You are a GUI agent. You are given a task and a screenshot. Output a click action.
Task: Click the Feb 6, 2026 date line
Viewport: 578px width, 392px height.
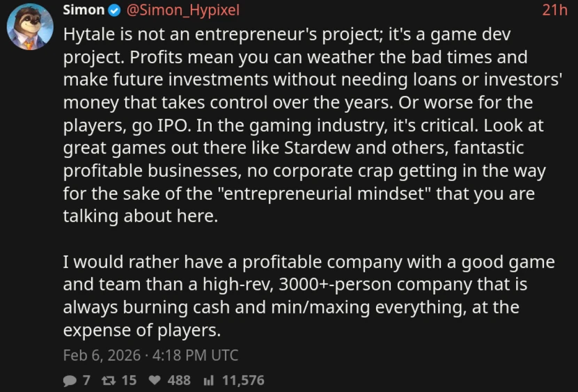(100, 355)
